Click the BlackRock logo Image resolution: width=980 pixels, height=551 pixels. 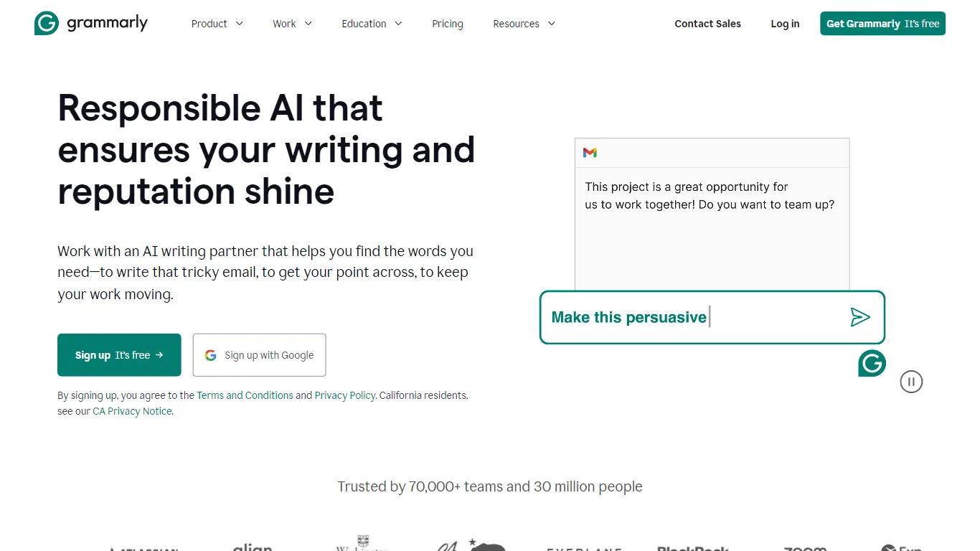pos(693,548)
